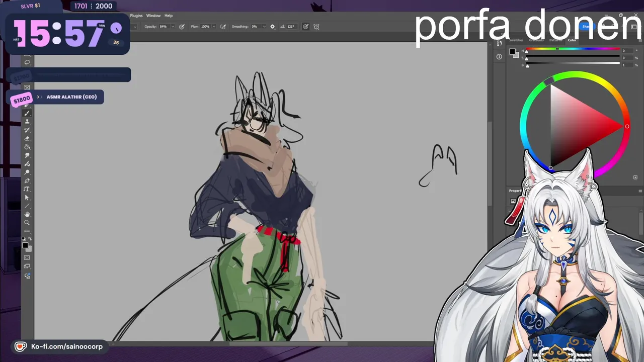
Task: Expand the Opacity 84% dropdown
Action: [x=173, y=27]
